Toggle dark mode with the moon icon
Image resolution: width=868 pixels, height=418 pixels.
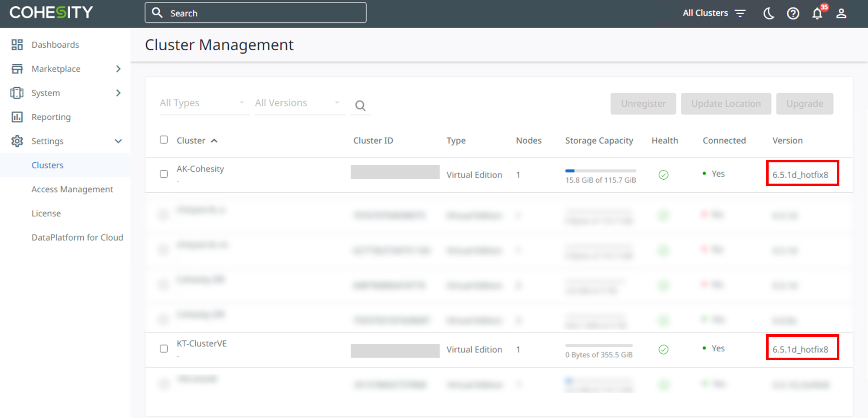(x=769, y=13)
